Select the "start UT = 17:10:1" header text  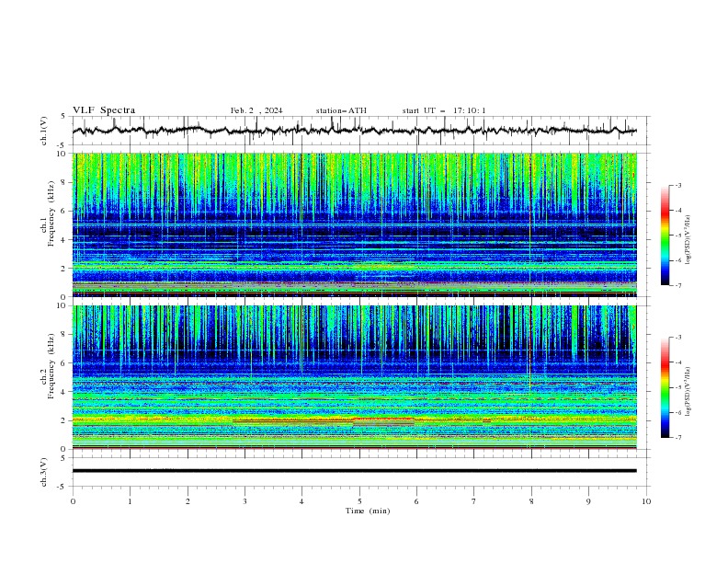pyautogui.click(x=444, y=110)
